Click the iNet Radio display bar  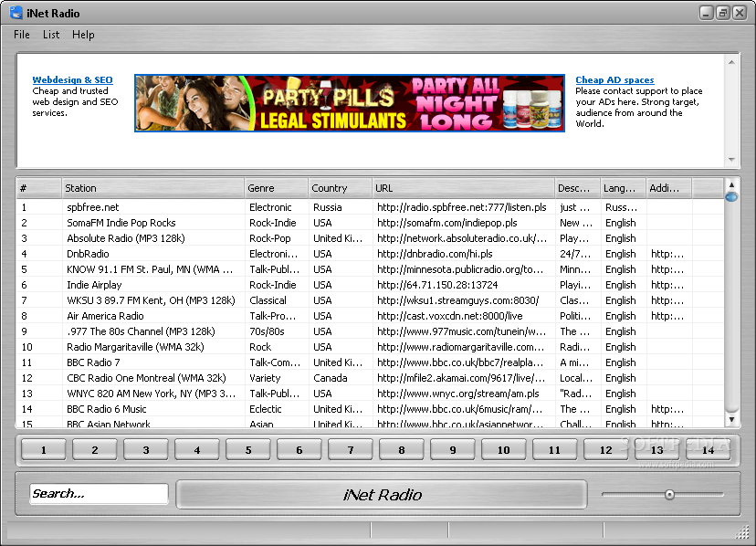[x=382, y=494]
